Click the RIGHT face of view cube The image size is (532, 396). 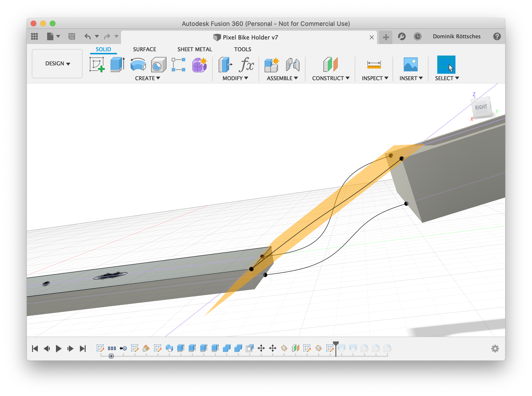pos(481,107)
